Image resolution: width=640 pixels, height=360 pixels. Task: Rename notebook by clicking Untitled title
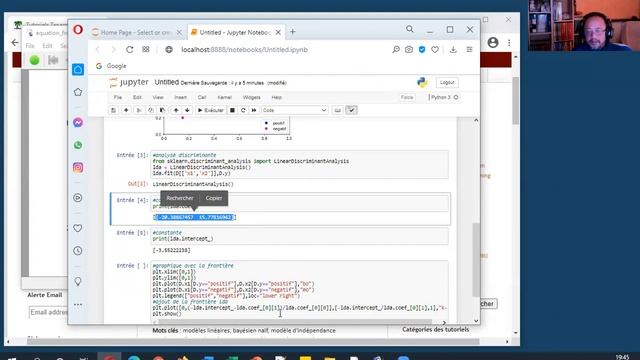167,82
